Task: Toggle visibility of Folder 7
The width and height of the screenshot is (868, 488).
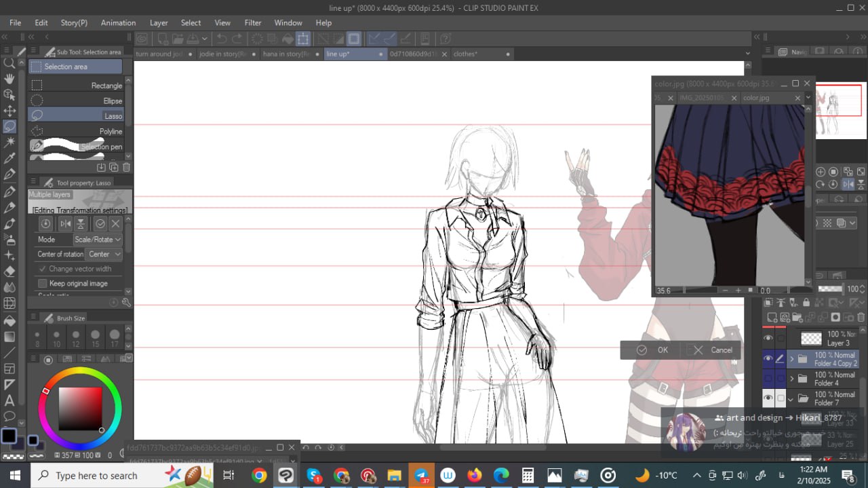Action: [x=768, y=398]
